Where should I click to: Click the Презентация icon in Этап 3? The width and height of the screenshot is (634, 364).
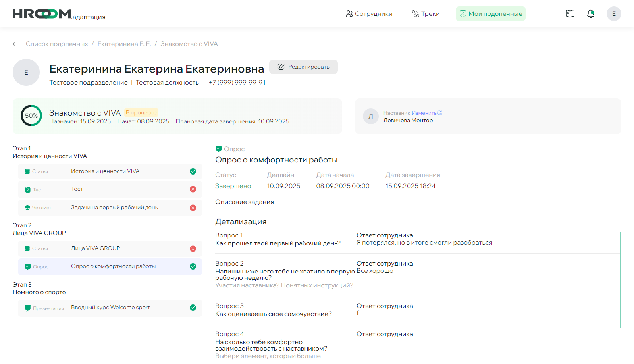28,308
